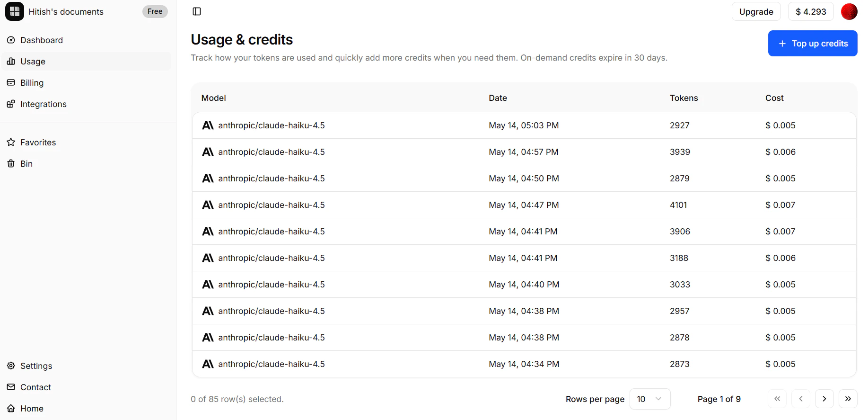Click the token count 3906
The width and height of the screenshot is (868, 420).
[680, 232]
